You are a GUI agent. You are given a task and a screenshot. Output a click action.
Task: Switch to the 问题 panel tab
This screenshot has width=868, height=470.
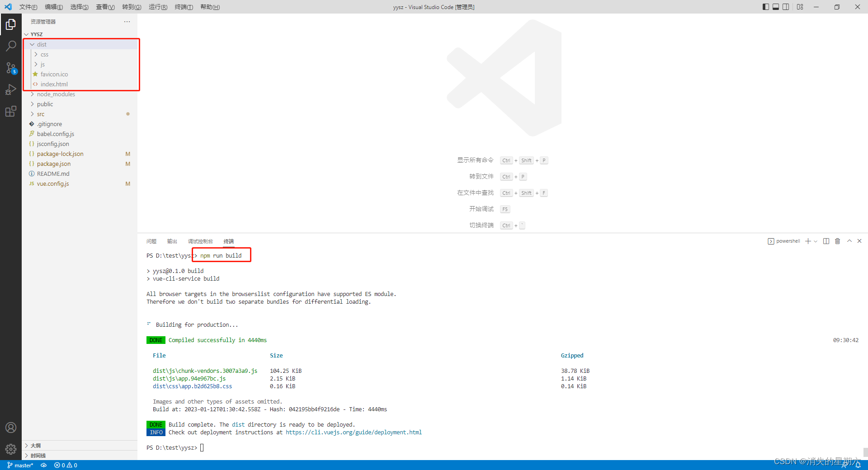pyautogui.click(x=151, y=241)
